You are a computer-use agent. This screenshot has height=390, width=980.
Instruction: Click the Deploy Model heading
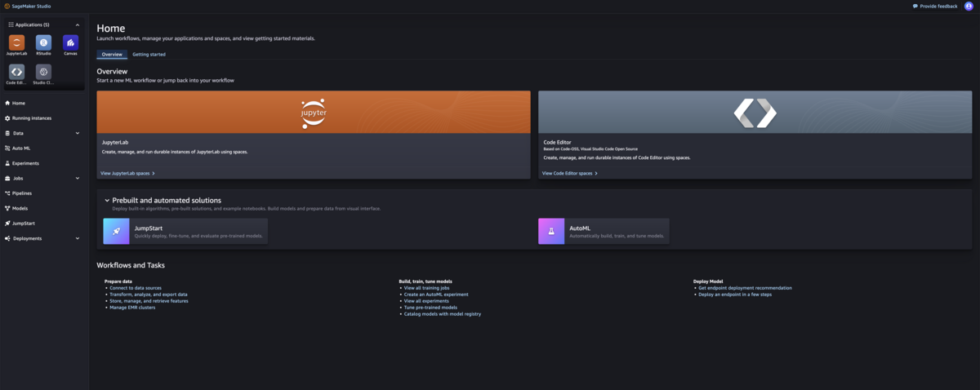tap(708, 281)
